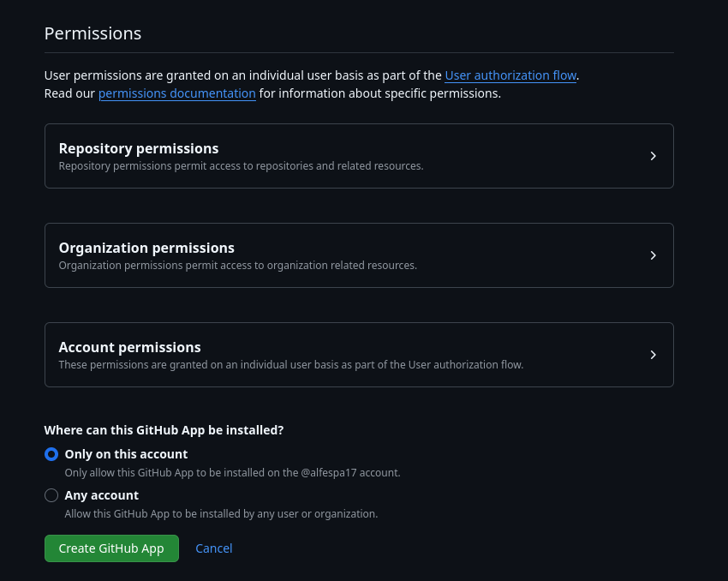Click the Organization permissions description text
Viewport: 728px width, 581px height.
[237, 266]
